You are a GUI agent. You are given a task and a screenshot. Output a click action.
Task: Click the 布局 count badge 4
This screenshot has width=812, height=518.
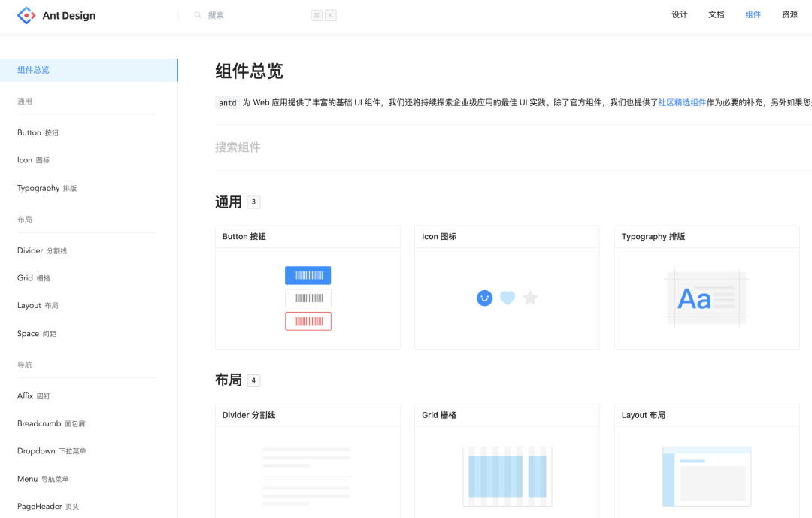coord(253,380)
